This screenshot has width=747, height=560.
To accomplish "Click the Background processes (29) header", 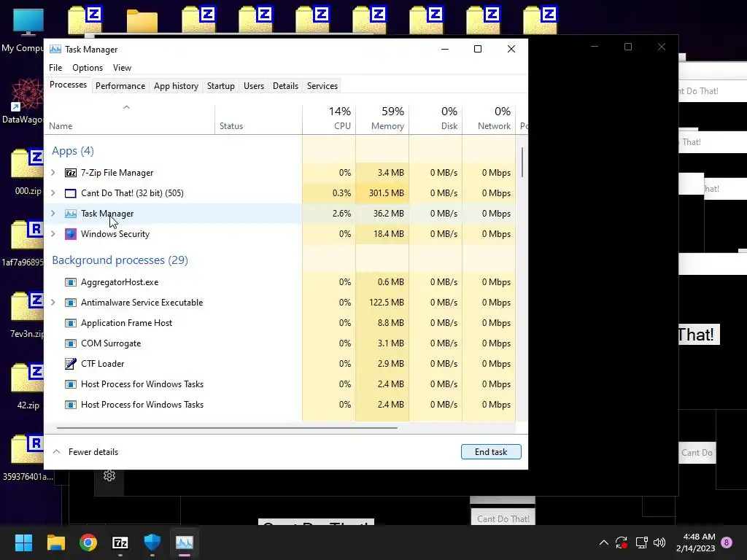I will pyautogui.click(x=120, y=260).
